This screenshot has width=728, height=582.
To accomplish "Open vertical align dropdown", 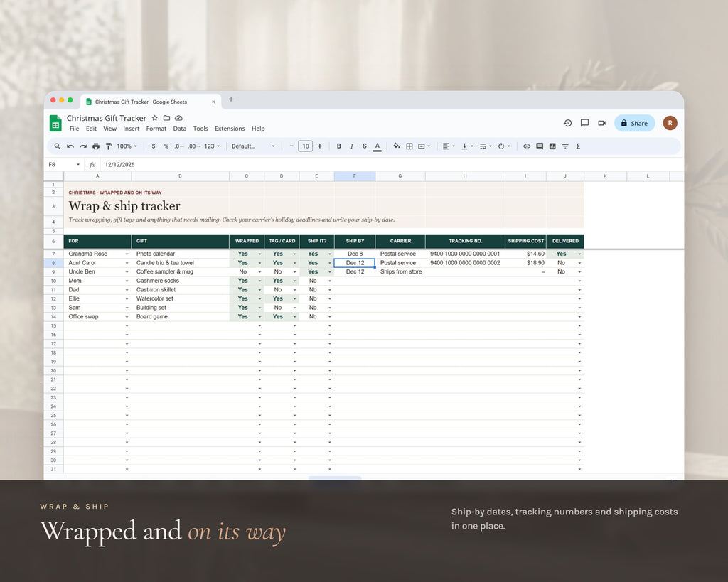I will [x=467, y=146].
